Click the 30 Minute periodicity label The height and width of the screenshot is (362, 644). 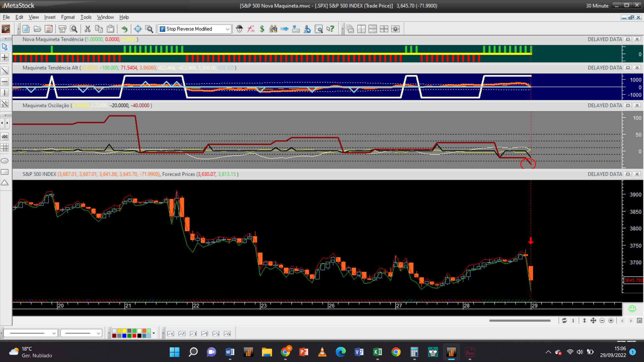[597, 6]
